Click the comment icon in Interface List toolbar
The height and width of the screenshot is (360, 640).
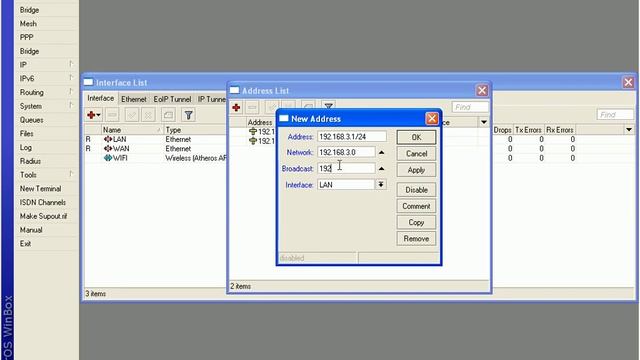[x=168, y=115]
